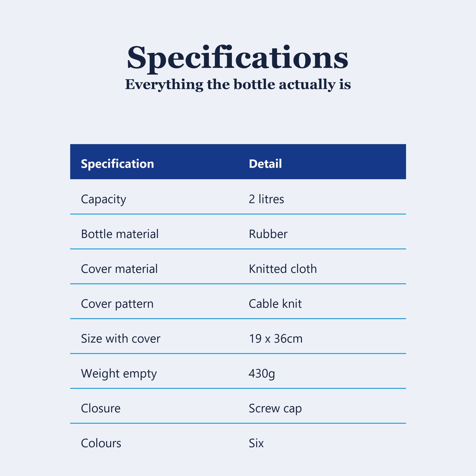Select the Colours row label
Viewport: 476px width, 476px height.
tap(101, 443)
